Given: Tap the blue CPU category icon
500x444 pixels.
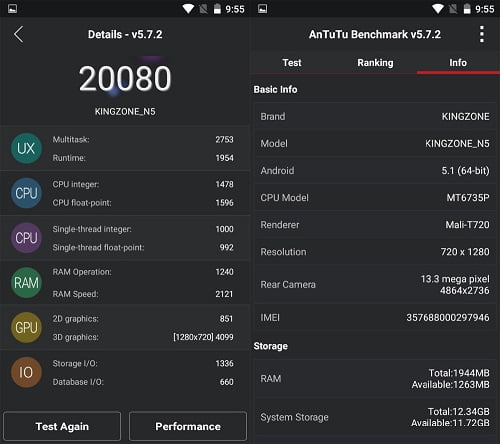Looking at the screenshot, I should [x=26, y=193].
